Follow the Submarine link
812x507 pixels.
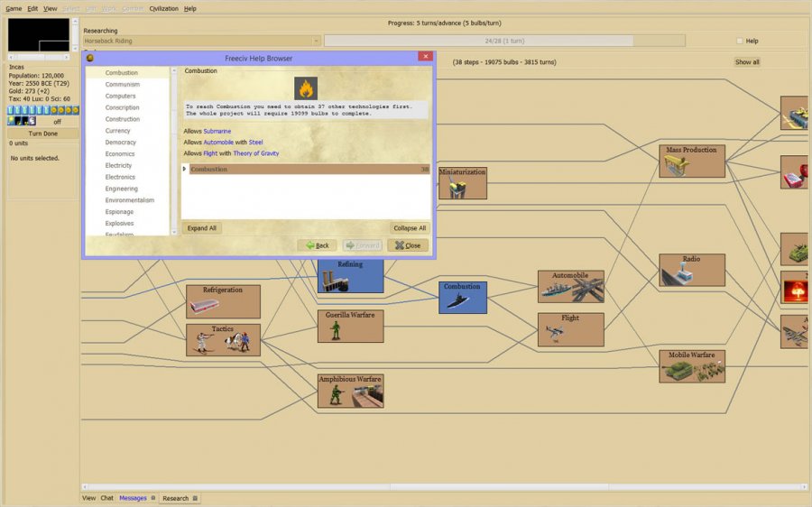point(217,131)
